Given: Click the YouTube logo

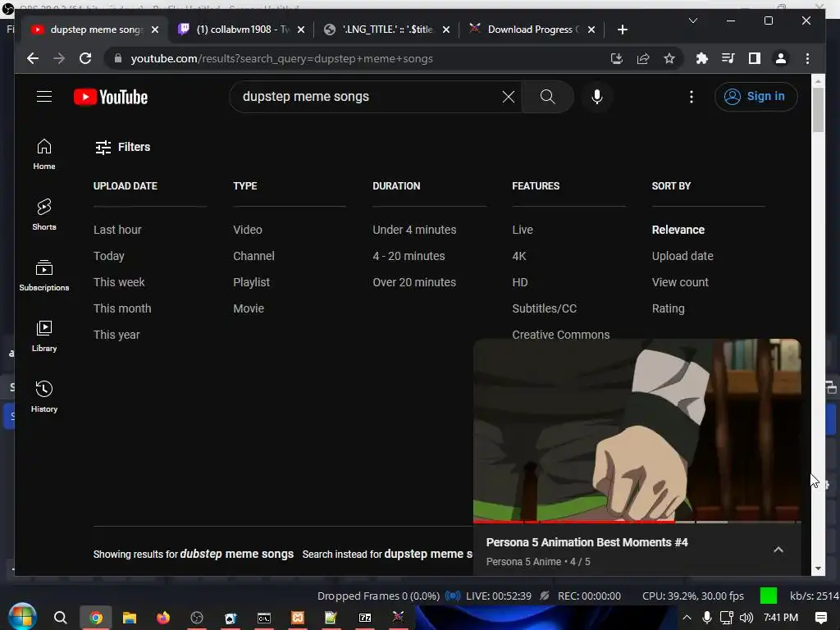Looking at the screenshot, I should (111, 97).
